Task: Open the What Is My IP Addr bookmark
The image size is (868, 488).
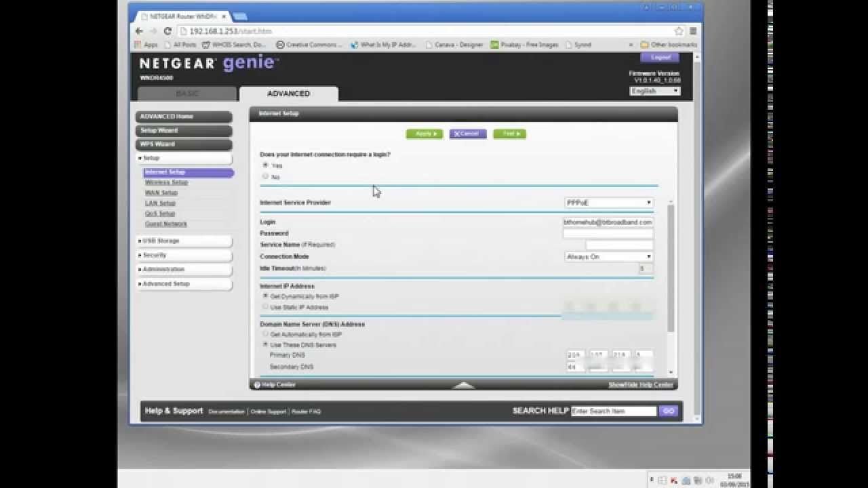Action: (383, 45)
